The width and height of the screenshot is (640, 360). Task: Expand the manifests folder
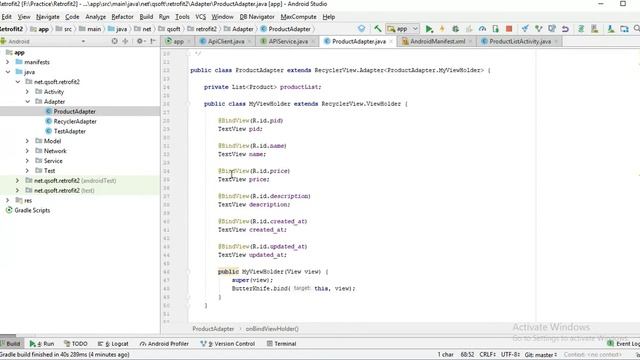point(7,62)
